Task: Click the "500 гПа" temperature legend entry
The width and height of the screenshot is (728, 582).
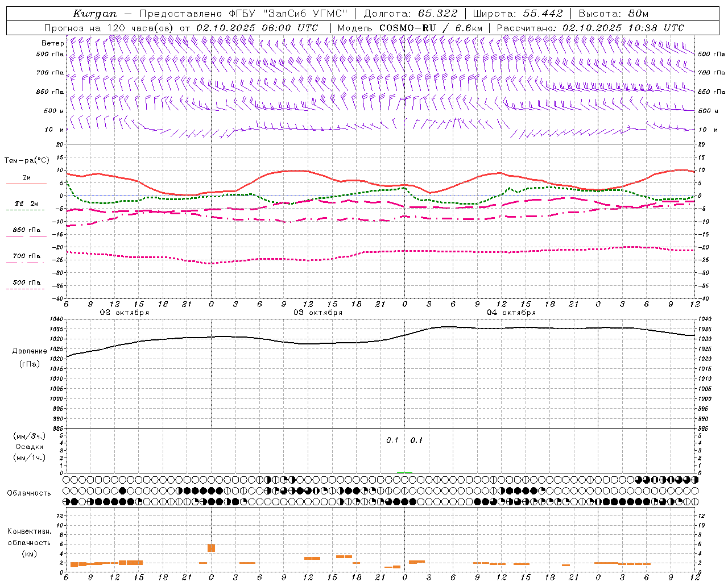Action: (x=27, y=282)
